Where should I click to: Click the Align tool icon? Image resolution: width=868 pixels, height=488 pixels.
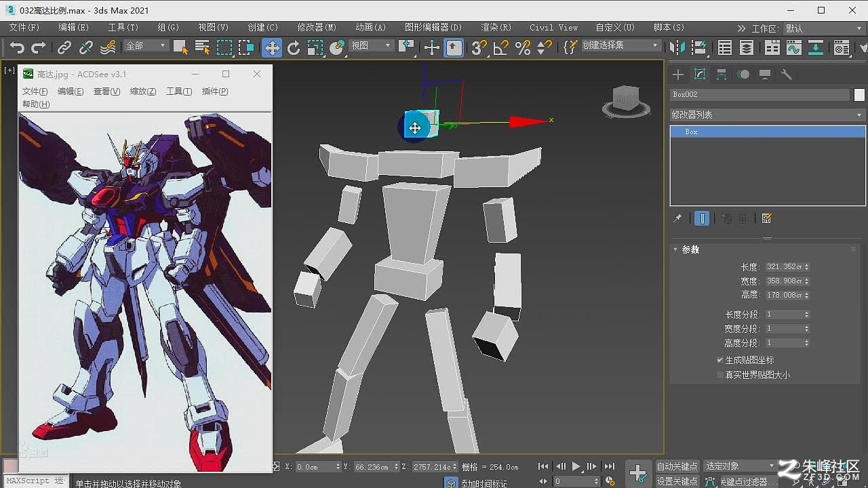click(x=699, y=47)
